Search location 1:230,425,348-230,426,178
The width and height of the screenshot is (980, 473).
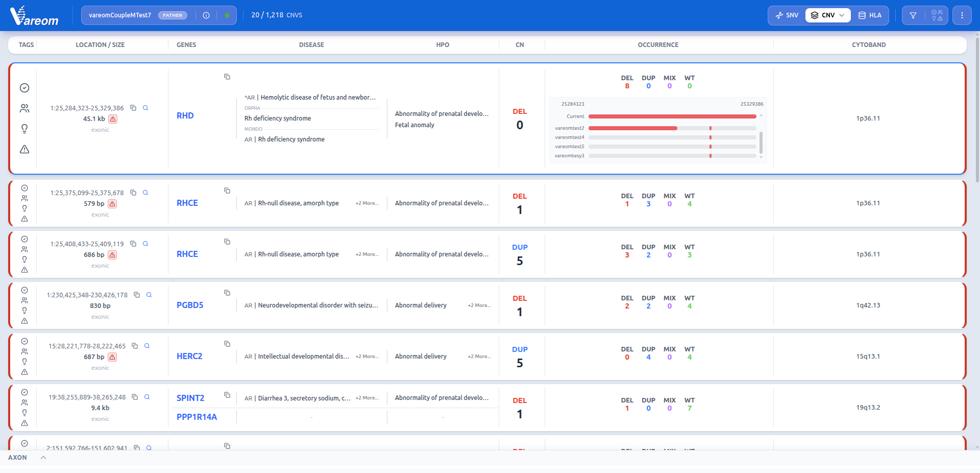tap(149, 295)
